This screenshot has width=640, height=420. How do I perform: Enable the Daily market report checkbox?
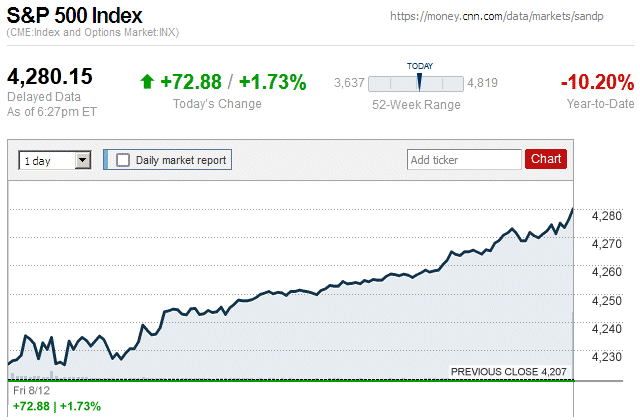pyautogui.click(x=123, y=160)
